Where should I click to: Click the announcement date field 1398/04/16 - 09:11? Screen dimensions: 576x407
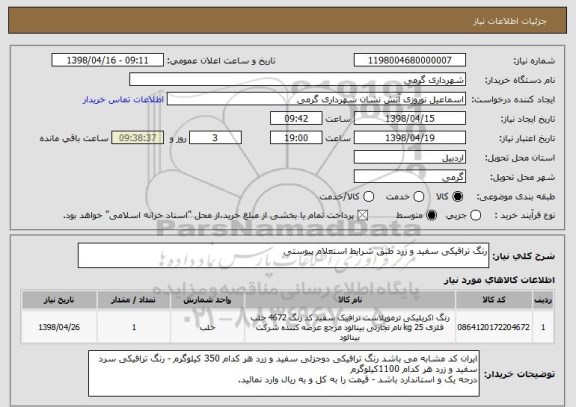coord(108,60)
